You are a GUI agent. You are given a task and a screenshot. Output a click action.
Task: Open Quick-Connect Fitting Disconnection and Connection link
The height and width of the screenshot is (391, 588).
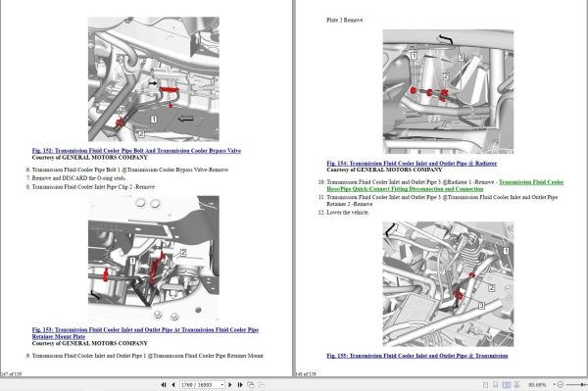coord(445,185)
